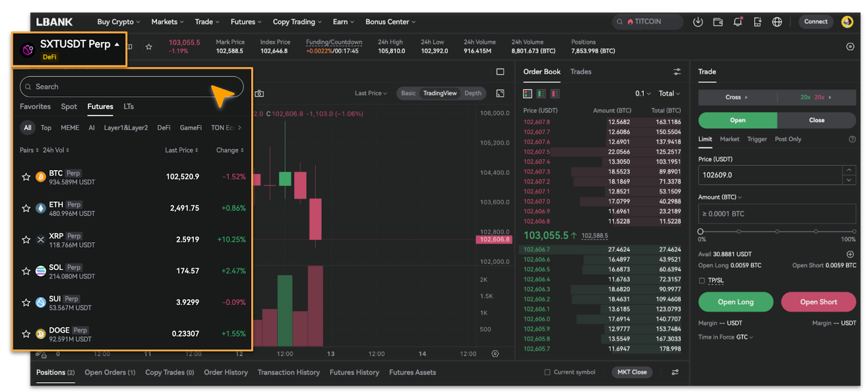
Task: Add funds with plus icon next to Avail
Action: coord(850,254)
